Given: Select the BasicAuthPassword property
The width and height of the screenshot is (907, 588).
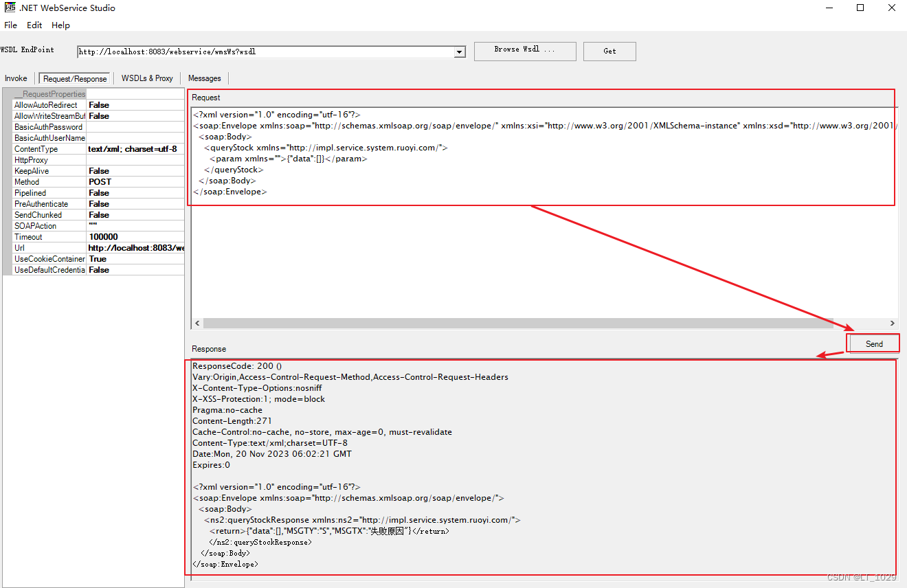Looking at the screenshot, I should (49, 127).
